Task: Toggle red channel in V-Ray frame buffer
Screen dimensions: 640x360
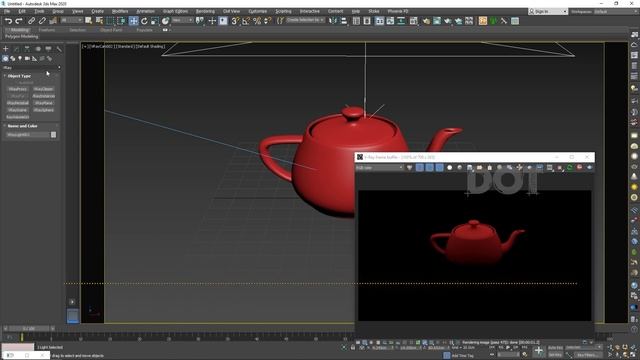Action: [x=420, y=167]
